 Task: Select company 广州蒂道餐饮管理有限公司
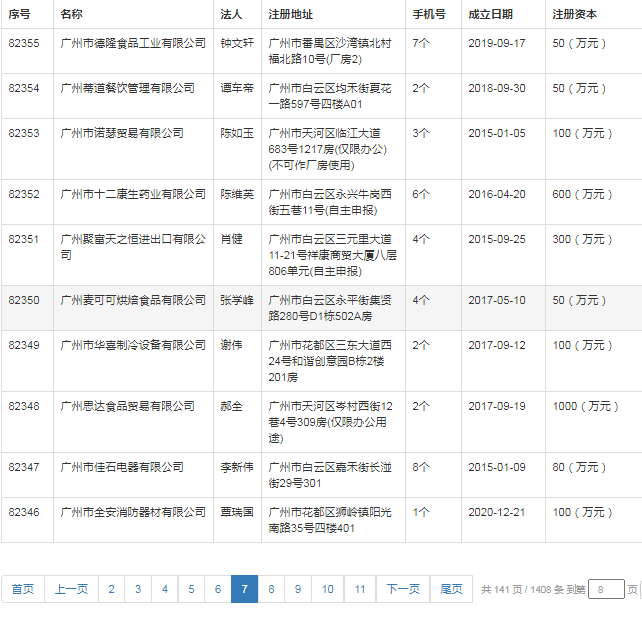point(127,88)
